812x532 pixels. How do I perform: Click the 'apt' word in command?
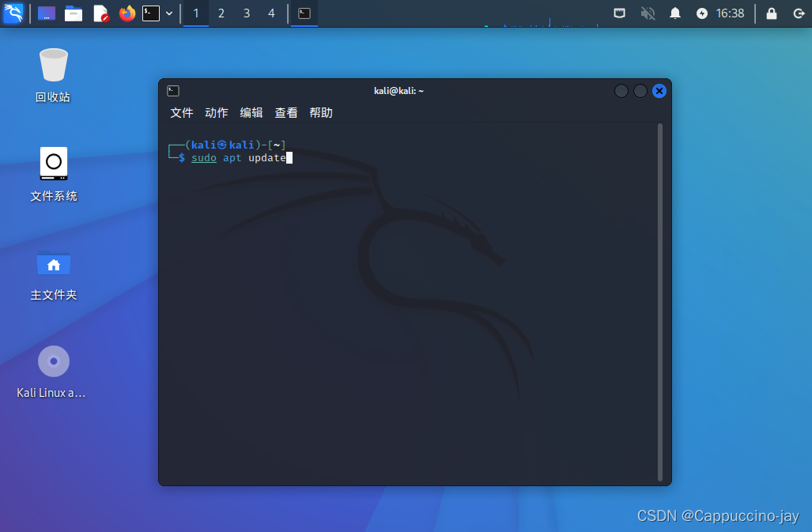tap(232, 158)
